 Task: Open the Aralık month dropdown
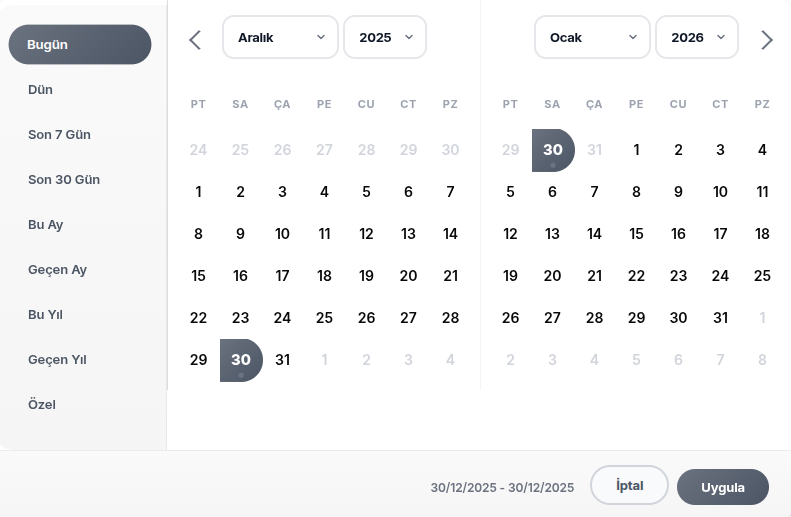point(280,37)
